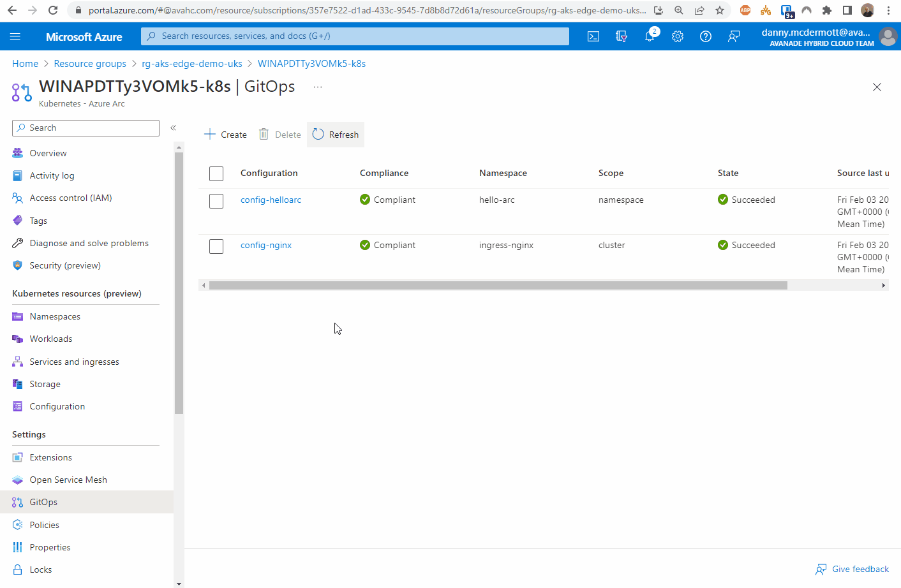Click the browser address bar URL
The image size is (901, 588).
(x=367, y=10)
